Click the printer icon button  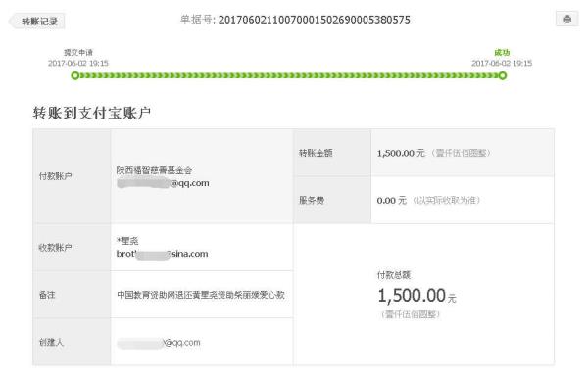click(x=567, y=19)
